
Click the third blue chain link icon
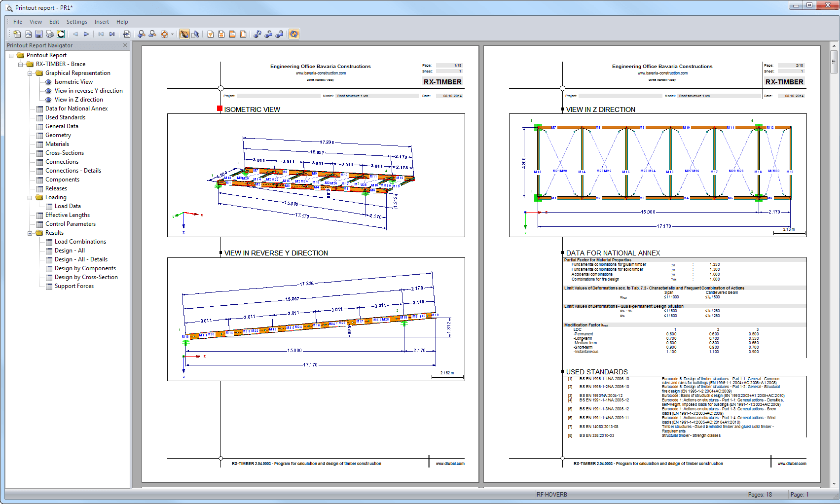point(279,34)
